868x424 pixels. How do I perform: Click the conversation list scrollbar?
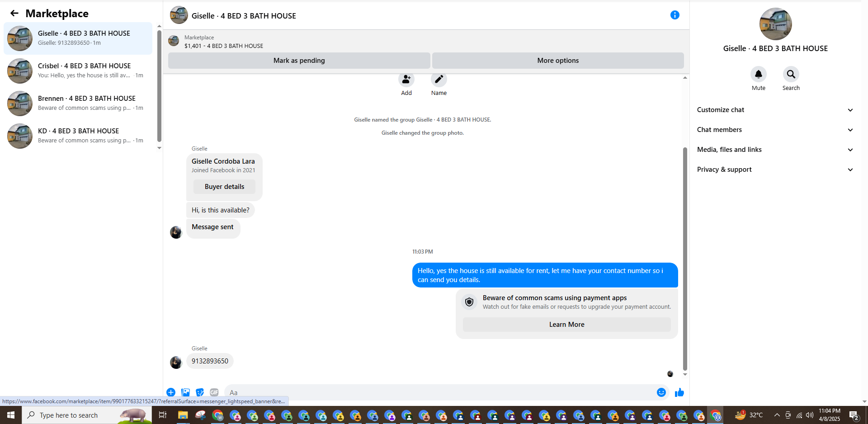[159, 87]
